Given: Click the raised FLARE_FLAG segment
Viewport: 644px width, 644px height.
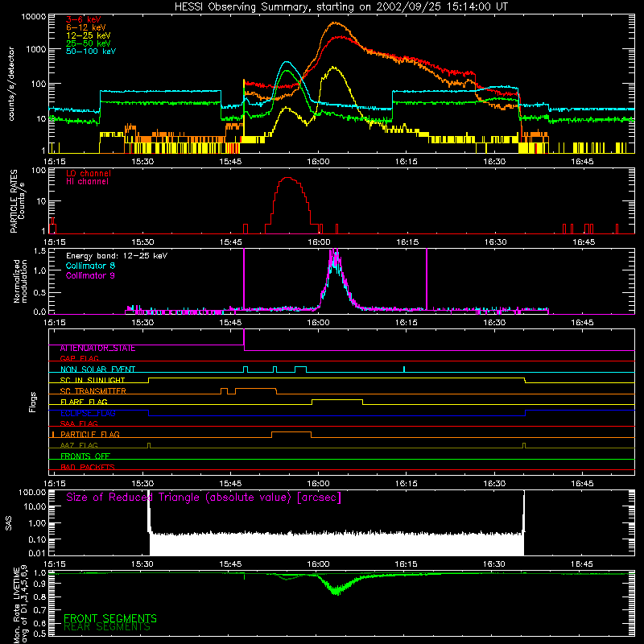Looking at the screenshot, I should coord(337,399).
